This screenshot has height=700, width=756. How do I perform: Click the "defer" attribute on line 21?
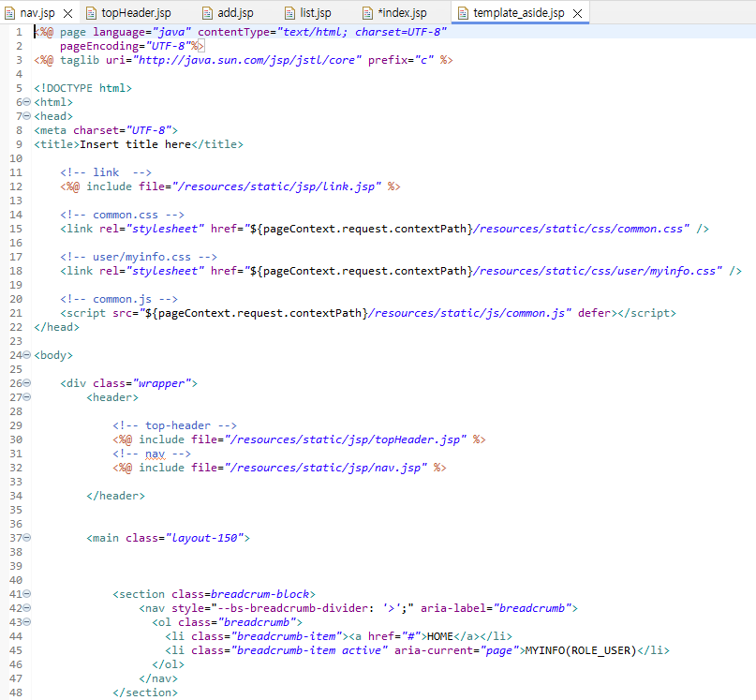click(595, 313)
